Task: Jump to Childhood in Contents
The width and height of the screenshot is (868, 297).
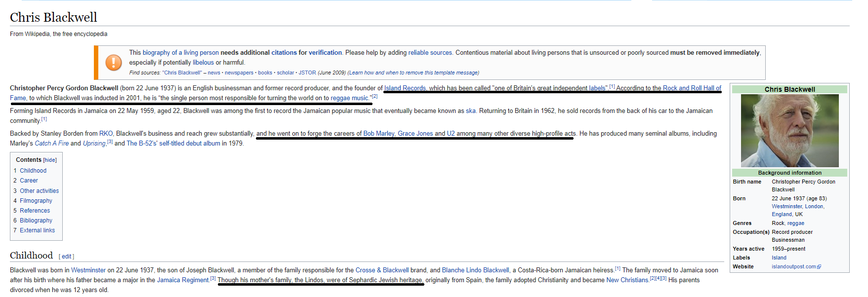Action: click(33, 171)
